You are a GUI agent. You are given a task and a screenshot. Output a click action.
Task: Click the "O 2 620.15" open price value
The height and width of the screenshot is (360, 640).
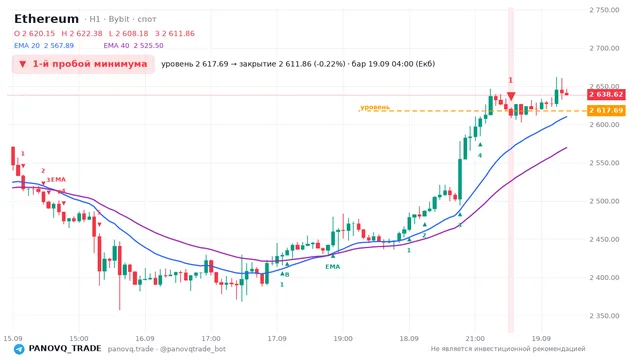click(x=34, y=33)
